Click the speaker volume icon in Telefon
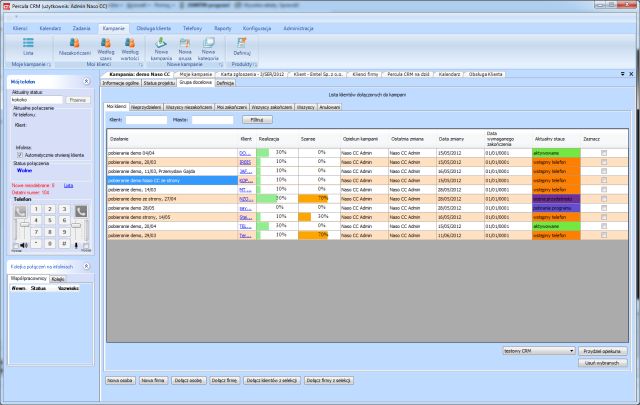This screenshot has width=640, height=405. (24, 245)
